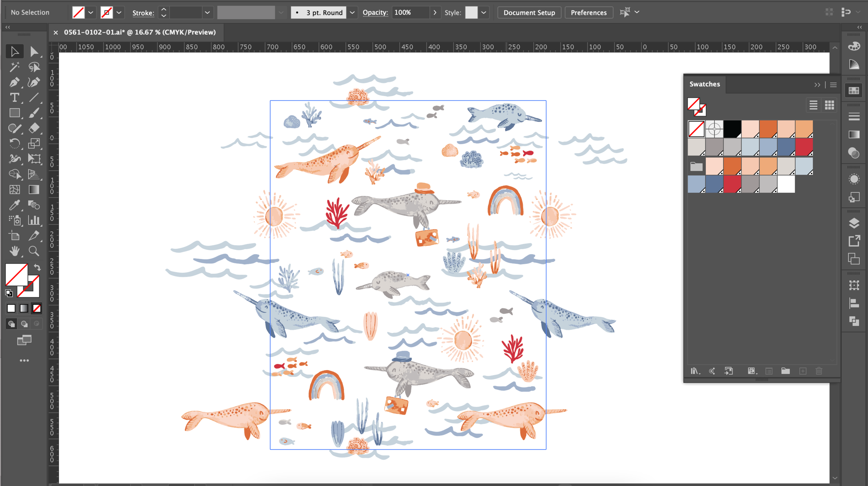Select the red color swatch
This screenshot has width=868, height=486.
click(x=805, y=146)
